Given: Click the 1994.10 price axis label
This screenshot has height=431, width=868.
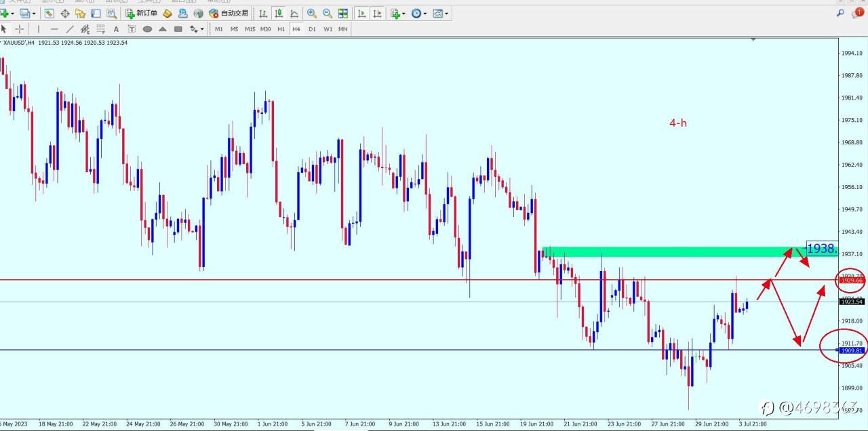Looking at the screenshot, I should pyautogui.click(x=851, y=53).
